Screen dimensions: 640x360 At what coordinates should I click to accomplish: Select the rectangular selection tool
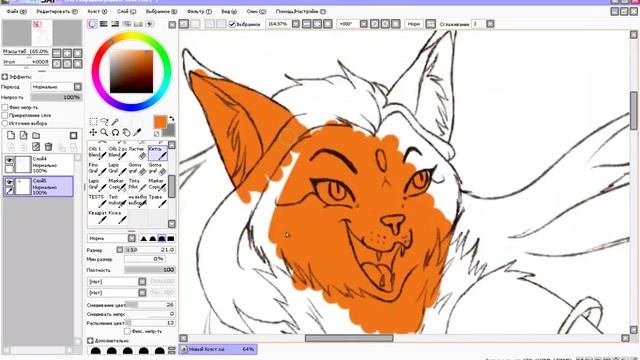93,122
